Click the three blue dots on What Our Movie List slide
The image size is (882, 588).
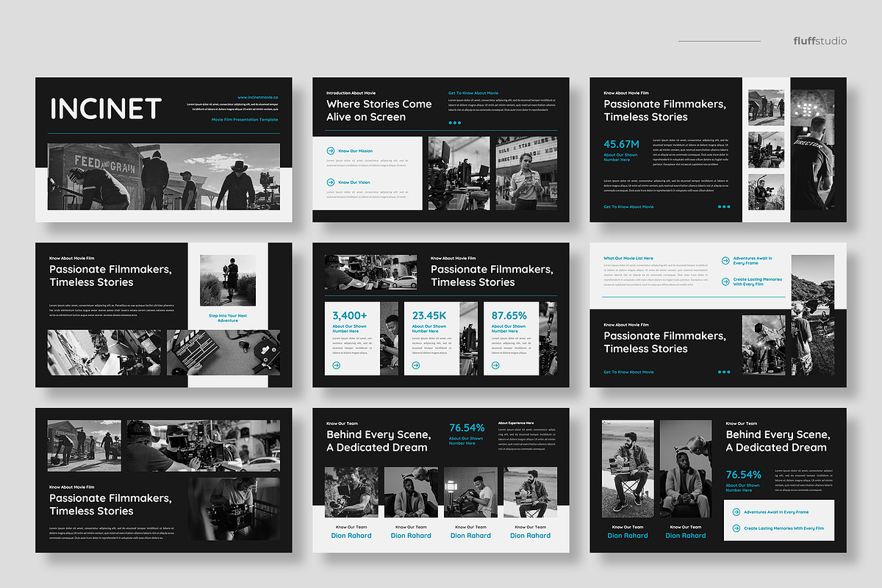724,372
